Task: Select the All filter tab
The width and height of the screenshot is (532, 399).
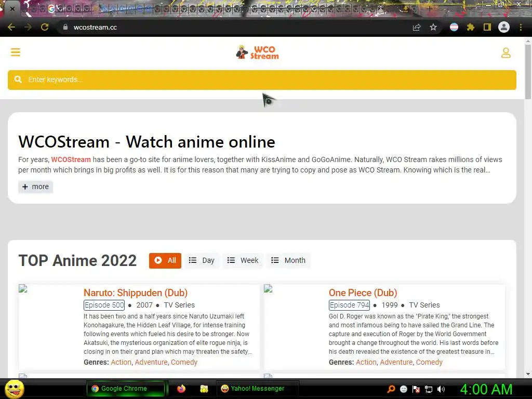Action: pos(165,261)
